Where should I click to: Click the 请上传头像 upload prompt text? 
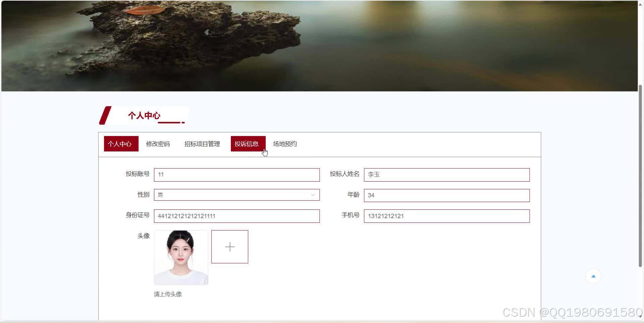168,294
